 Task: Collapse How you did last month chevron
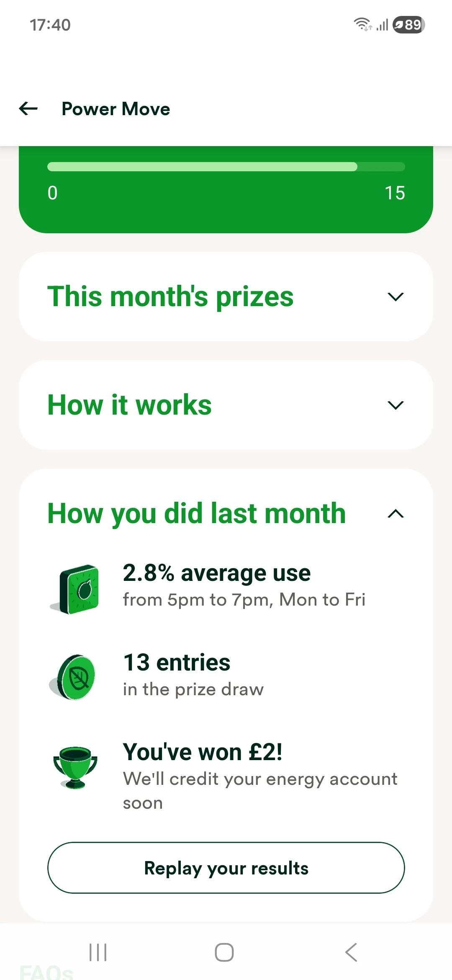tap(395, 513)
